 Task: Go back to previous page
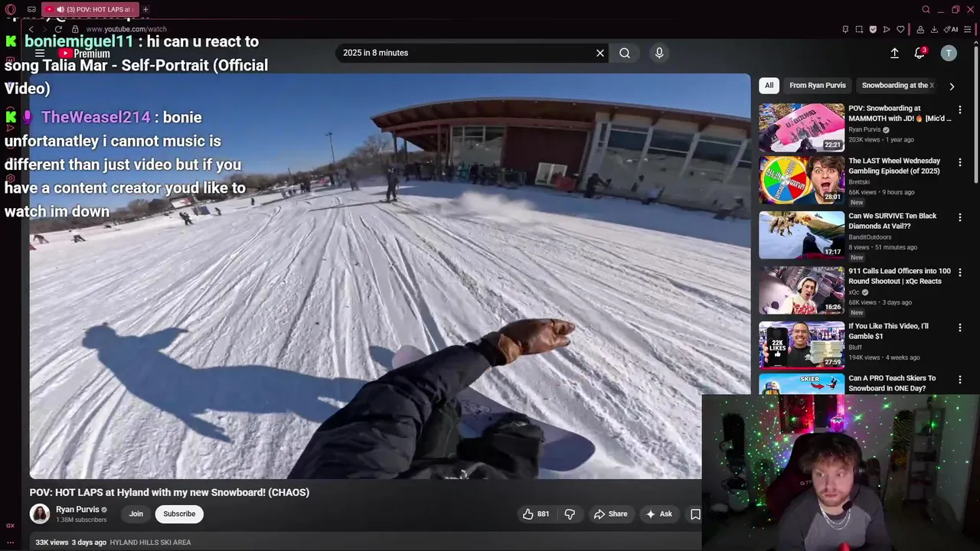coord(31,29)
